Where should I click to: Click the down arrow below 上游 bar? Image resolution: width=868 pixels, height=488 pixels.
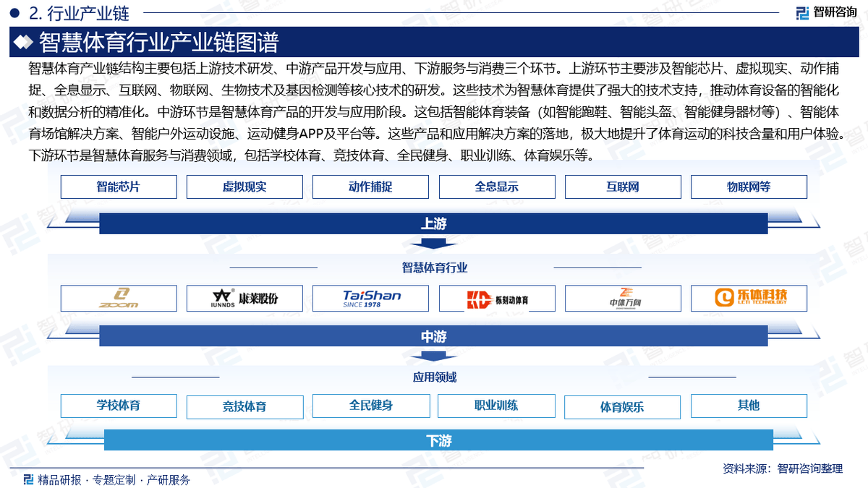433,244
